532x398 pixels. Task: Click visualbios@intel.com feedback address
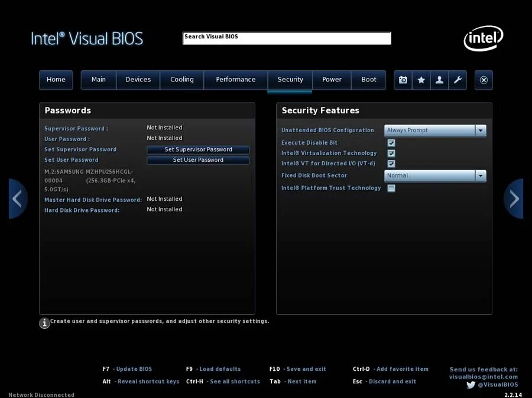(x=484, y=377)
